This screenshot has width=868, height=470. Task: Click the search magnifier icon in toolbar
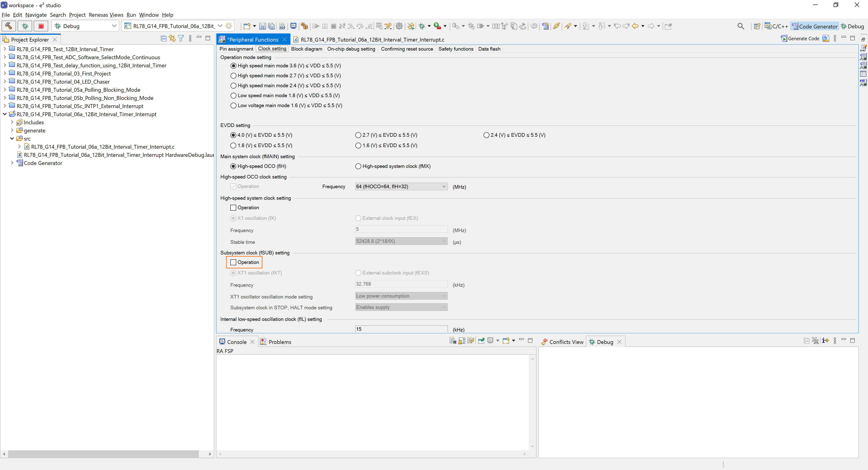click(741, 26)
